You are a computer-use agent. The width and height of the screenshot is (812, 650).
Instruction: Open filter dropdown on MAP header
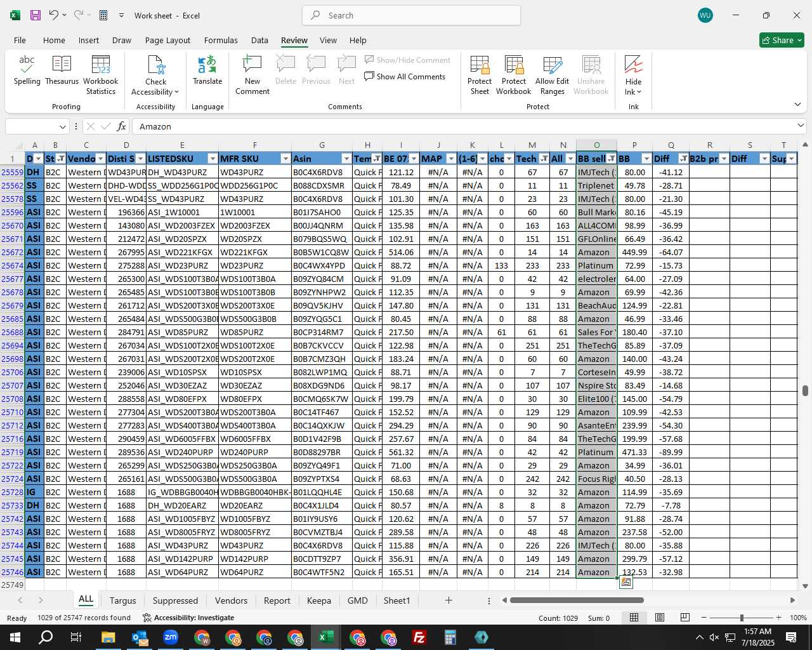tap(451, 159)
